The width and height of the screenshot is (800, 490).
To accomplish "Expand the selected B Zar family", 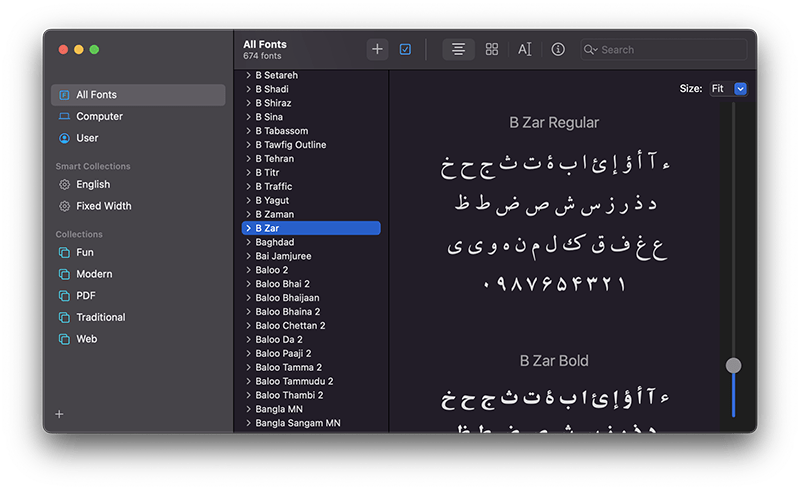I will coord(248,228).
